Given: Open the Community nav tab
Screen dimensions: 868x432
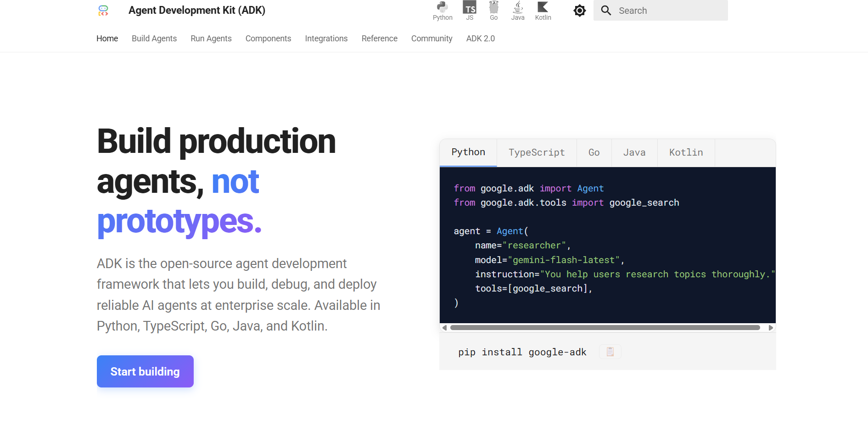Looking at the screenshot, I should [432, 39].
